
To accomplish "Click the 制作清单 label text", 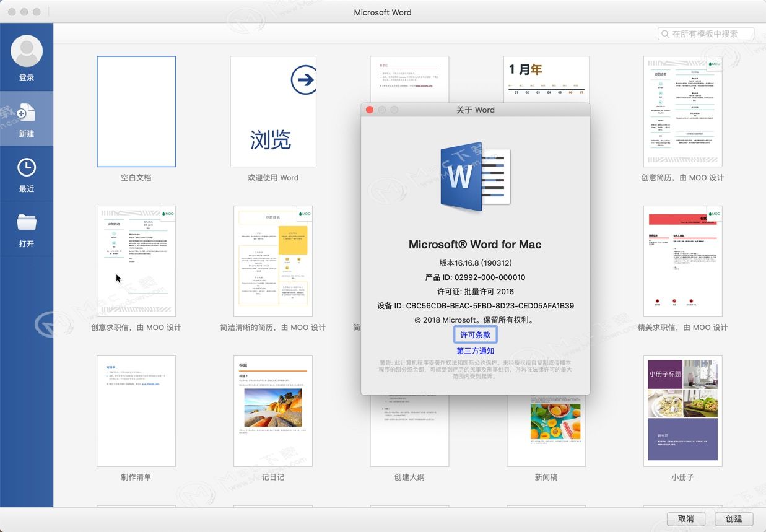I will click(136, 477).
